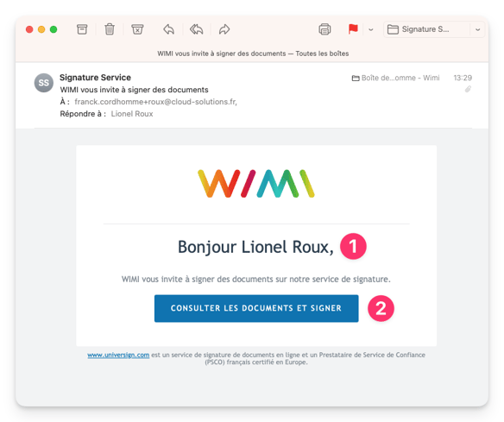Viewport: 504px width, 422px height.
Task: Click the Signature S... folder move button
Action: 427,29
